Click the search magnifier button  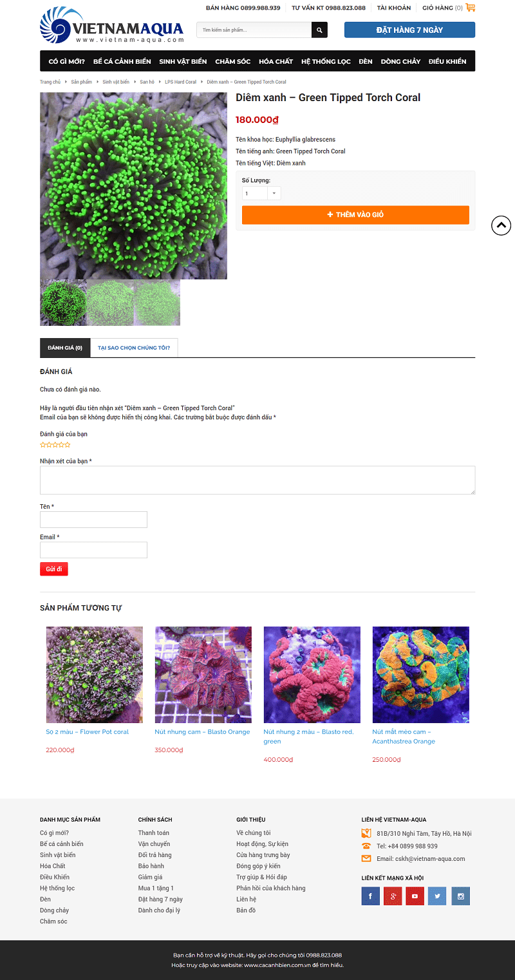(x=319, y=30)
